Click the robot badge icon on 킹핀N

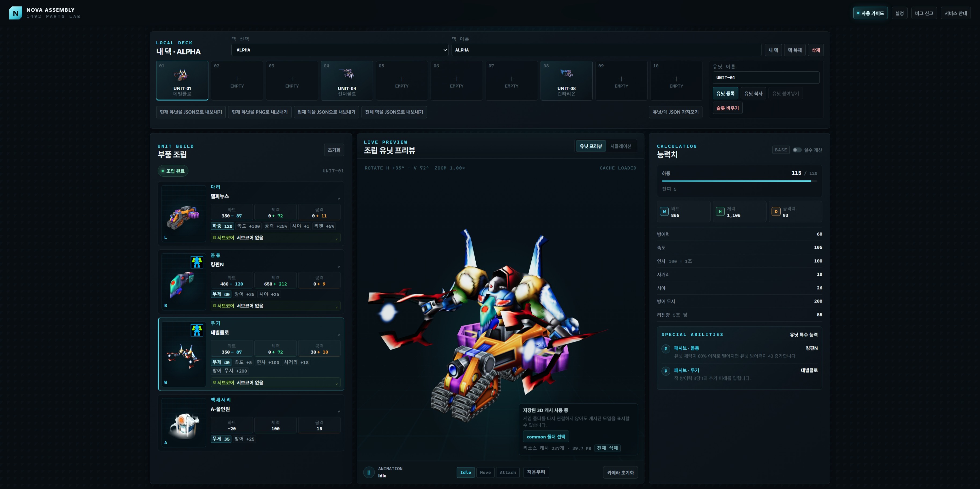coord(197,262)
